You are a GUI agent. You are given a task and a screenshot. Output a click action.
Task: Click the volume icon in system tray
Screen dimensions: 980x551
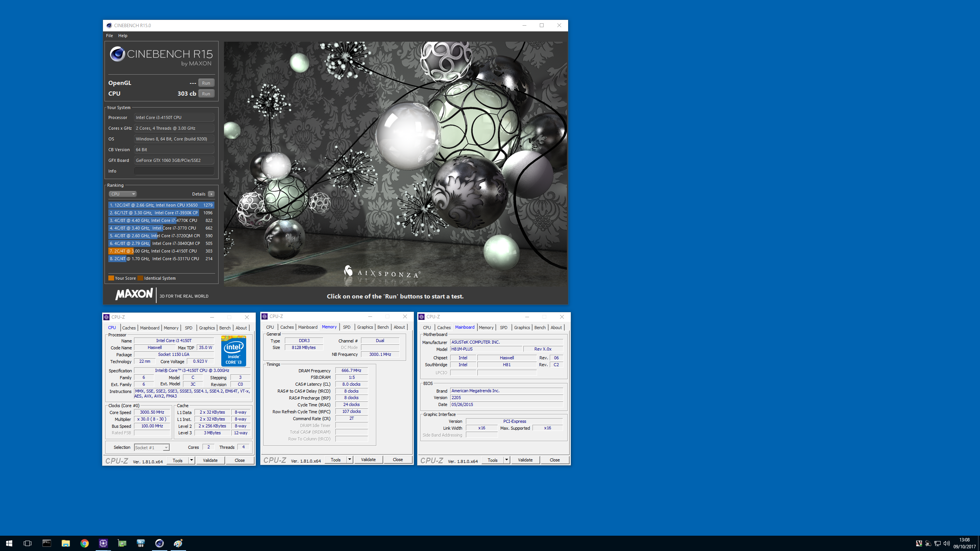[x=946, y=543]
